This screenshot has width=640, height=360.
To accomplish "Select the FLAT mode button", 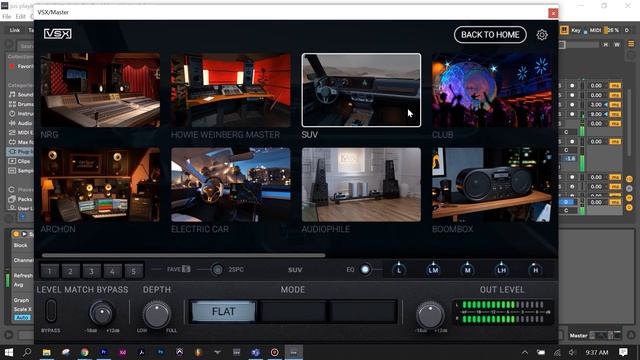I will click(x=224, y=312).
